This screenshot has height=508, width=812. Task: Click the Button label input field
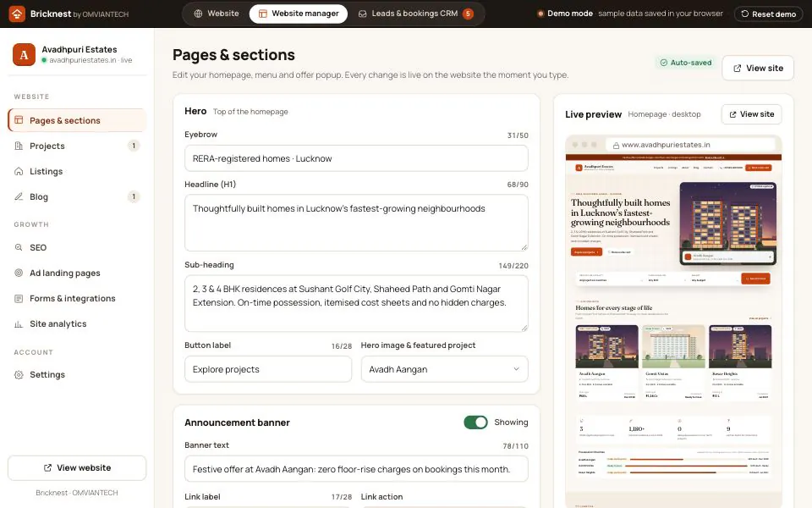point(268,369)
